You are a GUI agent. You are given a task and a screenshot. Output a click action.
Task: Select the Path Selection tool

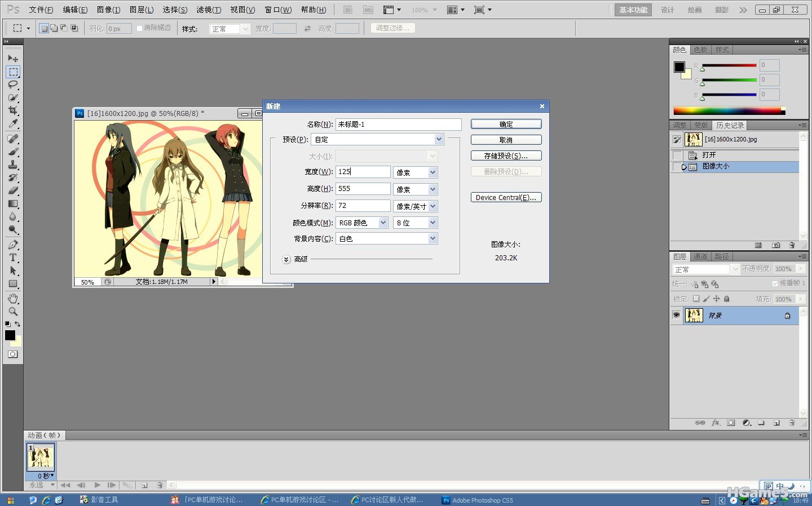click(13, 270)
